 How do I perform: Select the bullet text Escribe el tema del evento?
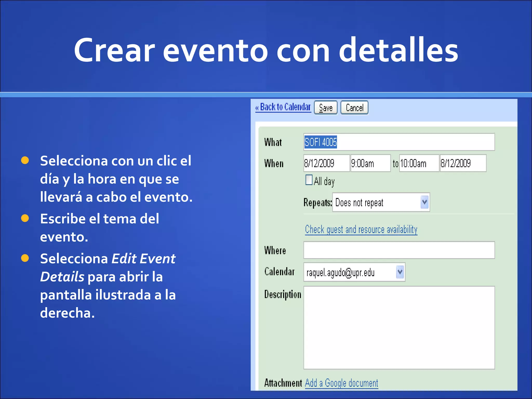100,228
